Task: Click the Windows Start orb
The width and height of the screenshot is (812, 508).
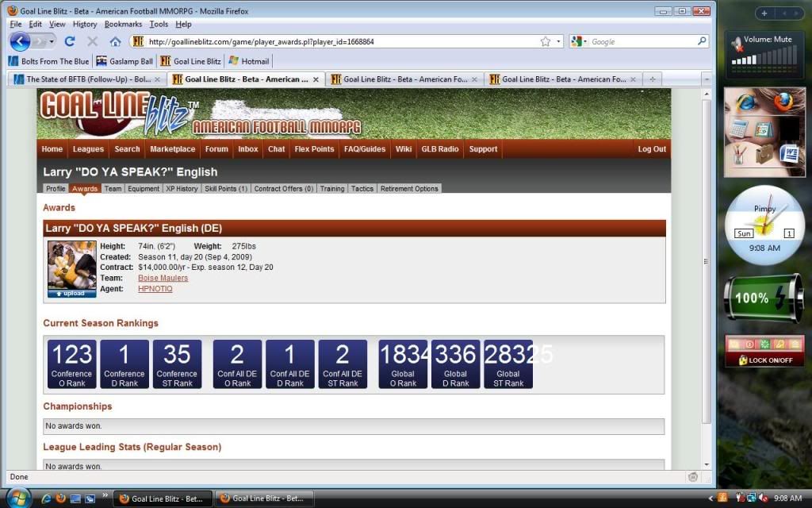Action: tap(17, 498)
